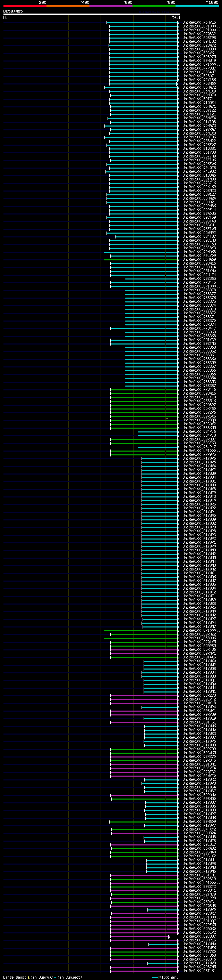The image size is (222, 980).
Task: Select hit label UniRef100_B9HJD2
Action: (199, 41)
